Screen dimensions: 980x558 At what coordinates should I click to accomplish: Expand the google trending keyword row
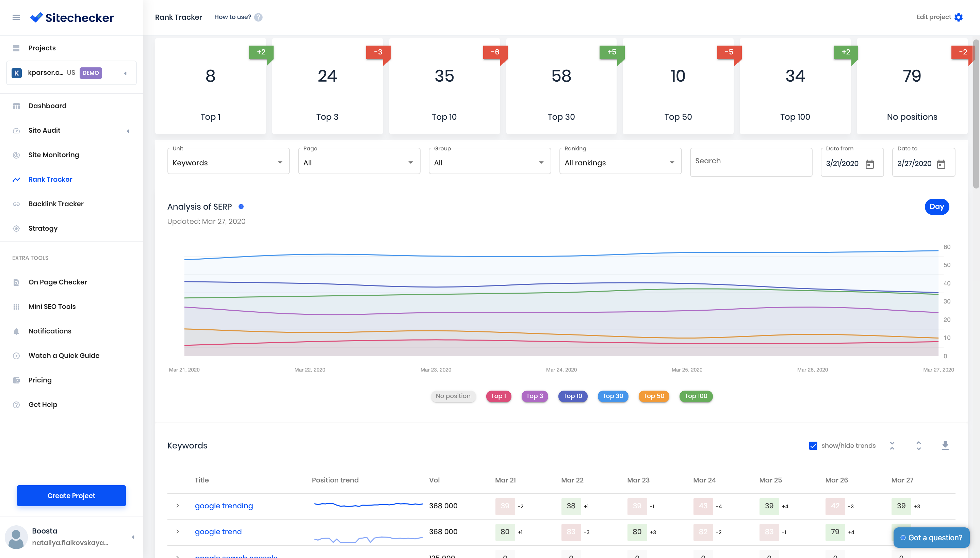coord(177,506)
